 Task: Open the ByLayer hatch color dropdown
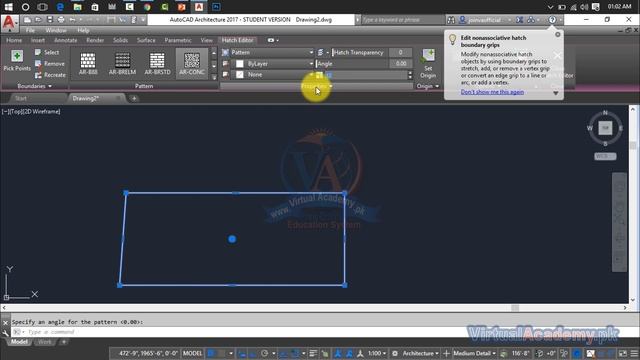tap(273, 64)
